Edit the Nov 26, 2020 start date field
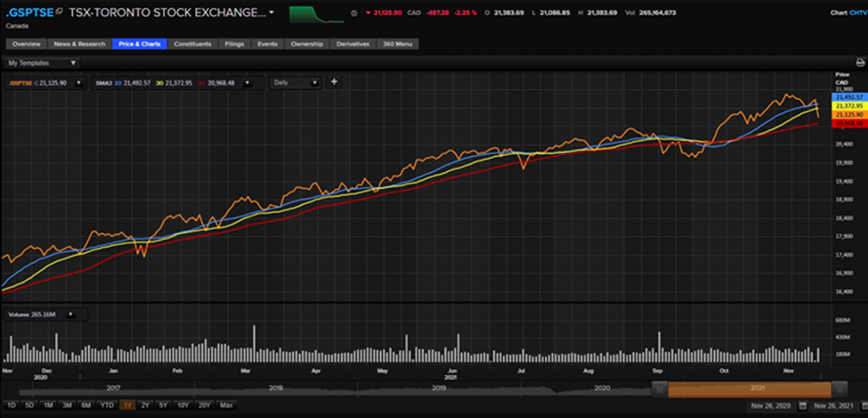Screen dimensions: 868x418 click(x=772, y=406)
